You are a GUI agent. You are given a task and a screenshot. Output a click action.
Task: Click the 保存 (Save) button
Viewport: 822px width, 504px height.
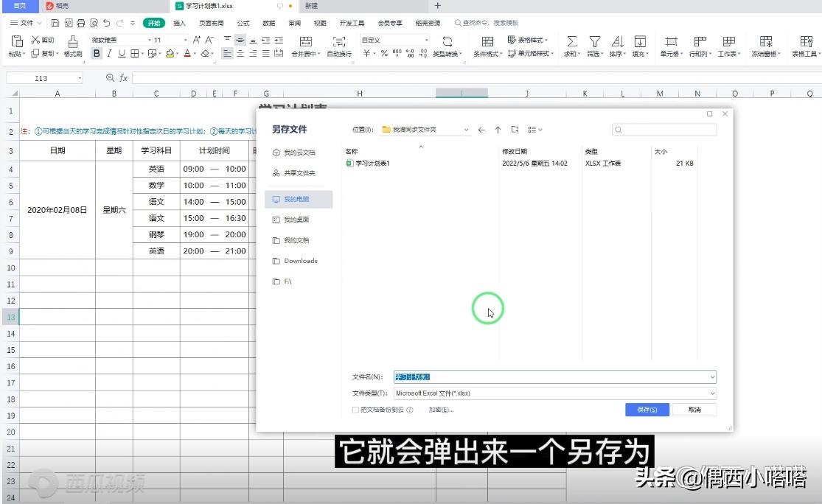pyautogui.click(x=647, y=410)
